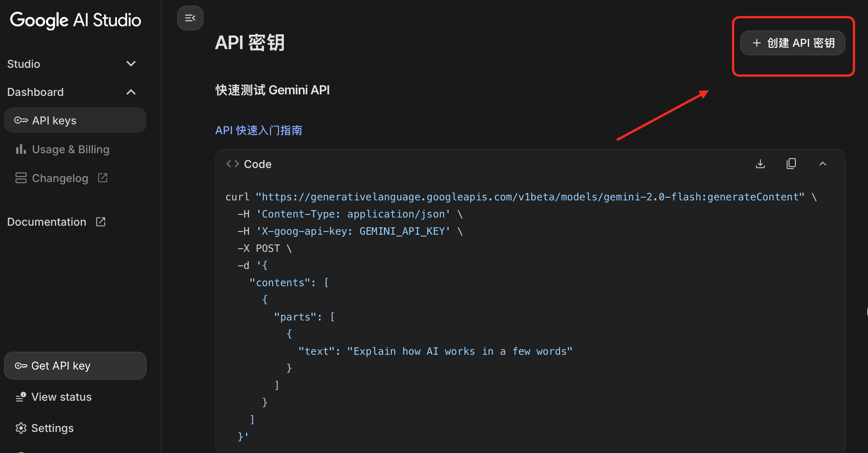Open the API 快速入门指南 link
This screenshot has width=868, height=453.
click(x=259, y=130)
